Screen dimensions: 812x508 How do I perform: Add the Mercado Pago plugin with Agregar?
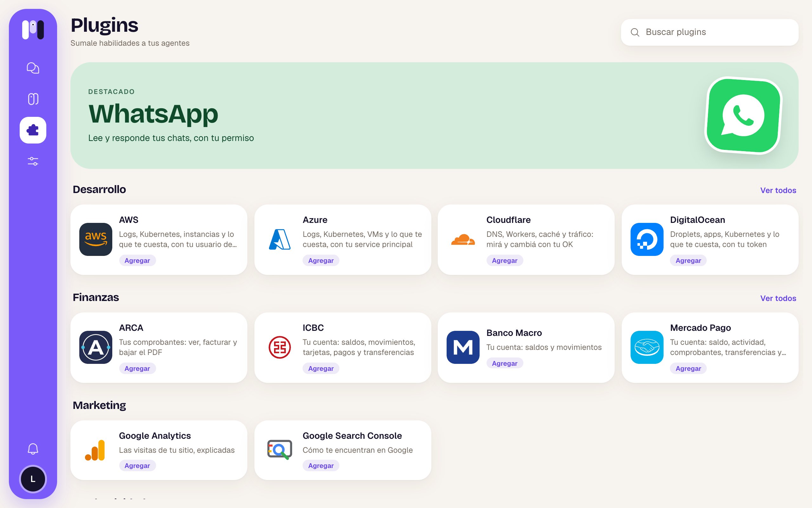point(688,368)
